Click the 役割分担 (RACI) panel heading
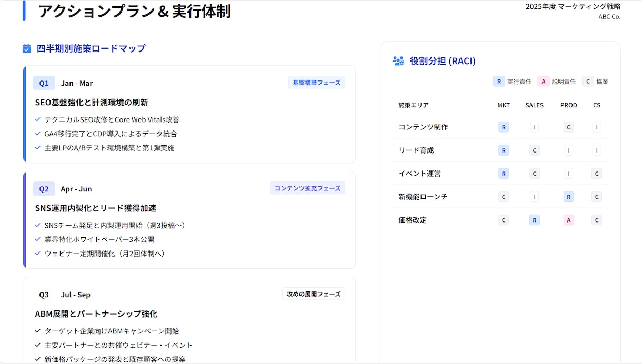The height and width of the screenshot is (364, 642). pyautogui.click(x=443, y=61)
